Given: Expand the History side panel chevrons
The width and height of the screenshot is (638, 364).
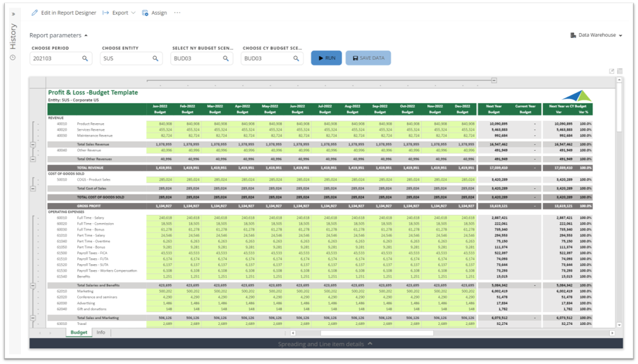Looking at the screenshot, I should pos(13,14).
